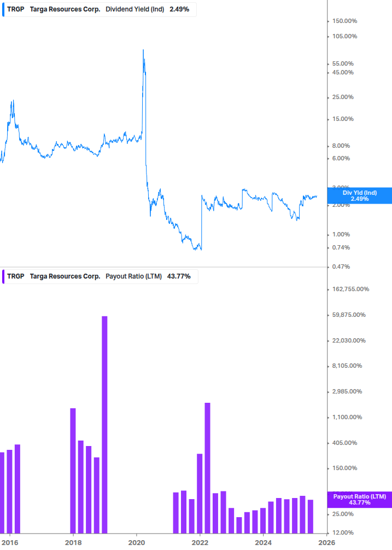Viewport: 392px width, 550px height.
Task: Click the 15.00% axis label
Action: pyautogui.click(x=343, y=119)
